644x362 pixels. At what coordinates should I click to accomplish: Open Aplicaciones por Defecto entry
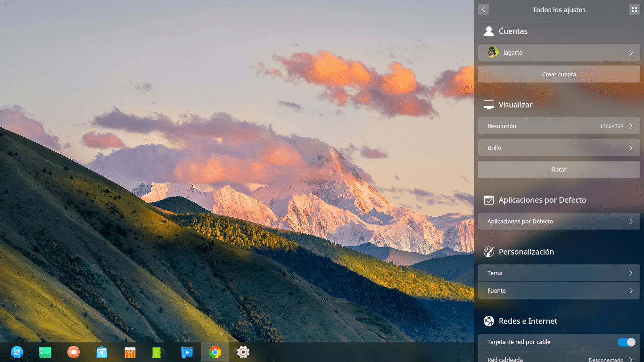(559, 222)
